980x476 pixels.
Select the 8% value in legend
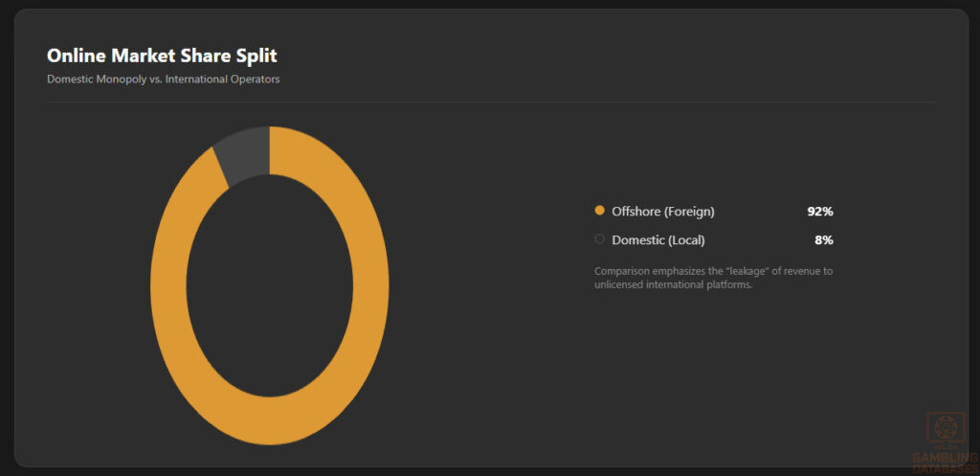824,239
